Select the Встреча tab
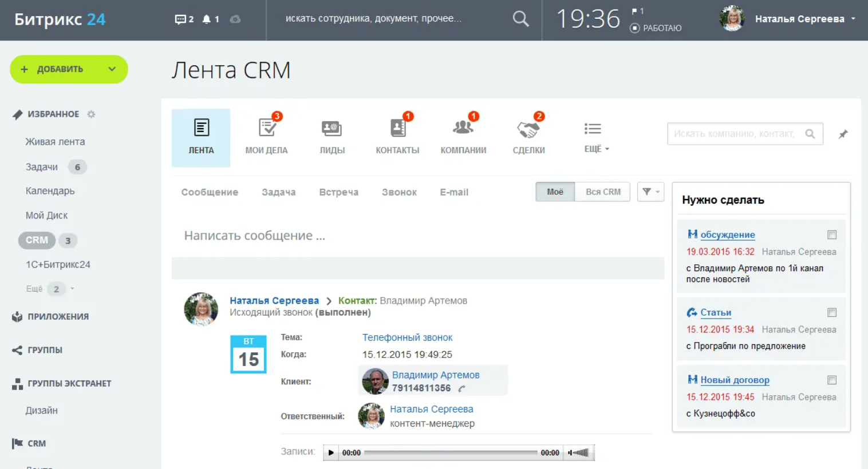This screenshot has height=469, width=868. [338, 193]
